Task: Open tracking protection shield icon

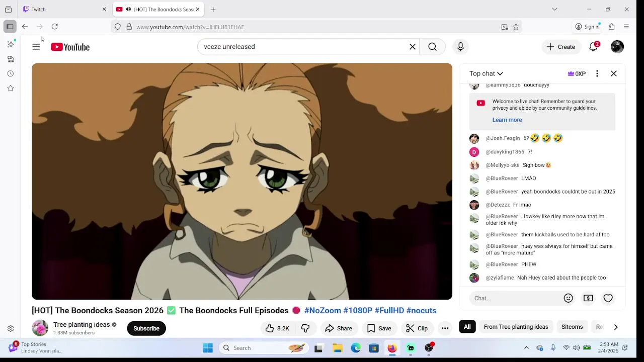Action: [118, 27]
